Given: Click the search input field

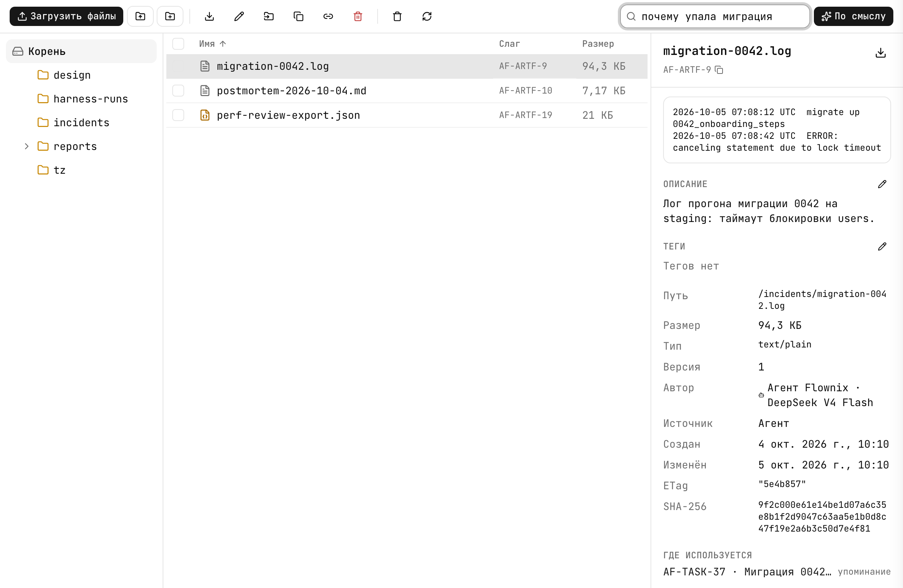Looking at the screenshot, I should (715, 16).
